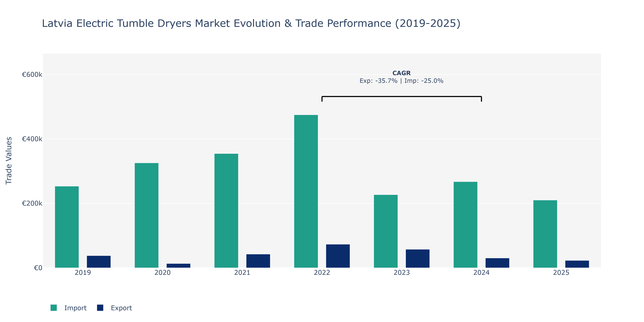Viewport: 644px width, 322px height.
Task: Select the 2019 Export bar
Action: click(x=99, y=262)
